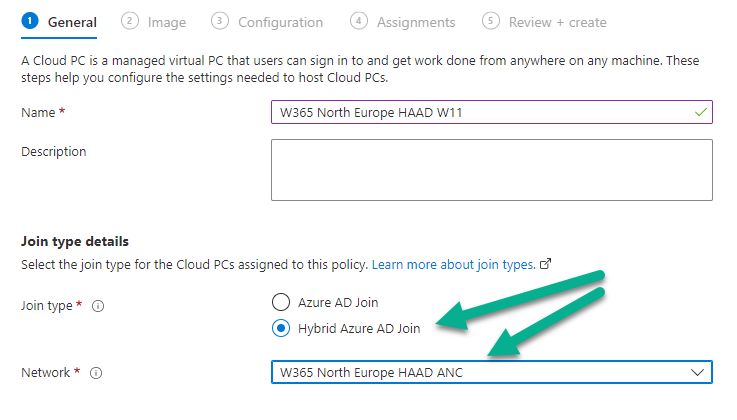Click into the Description text area

tap(492, 170)
